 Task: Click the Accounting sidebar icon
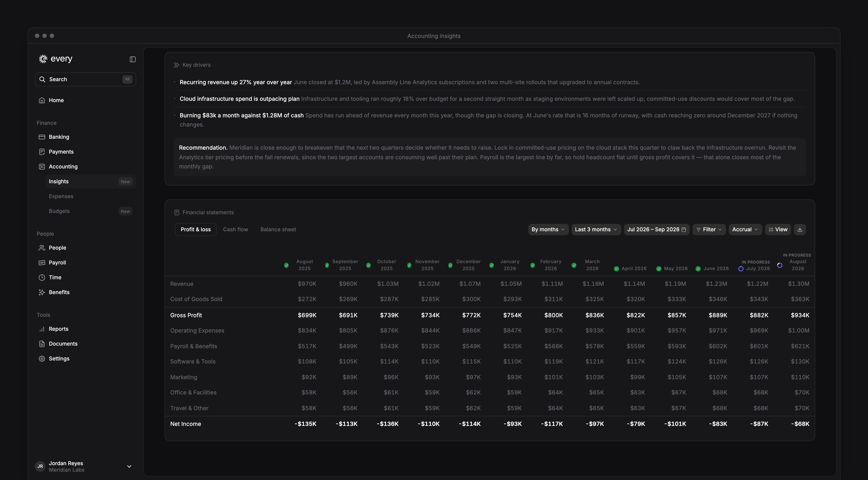click(x=42, y=166)
